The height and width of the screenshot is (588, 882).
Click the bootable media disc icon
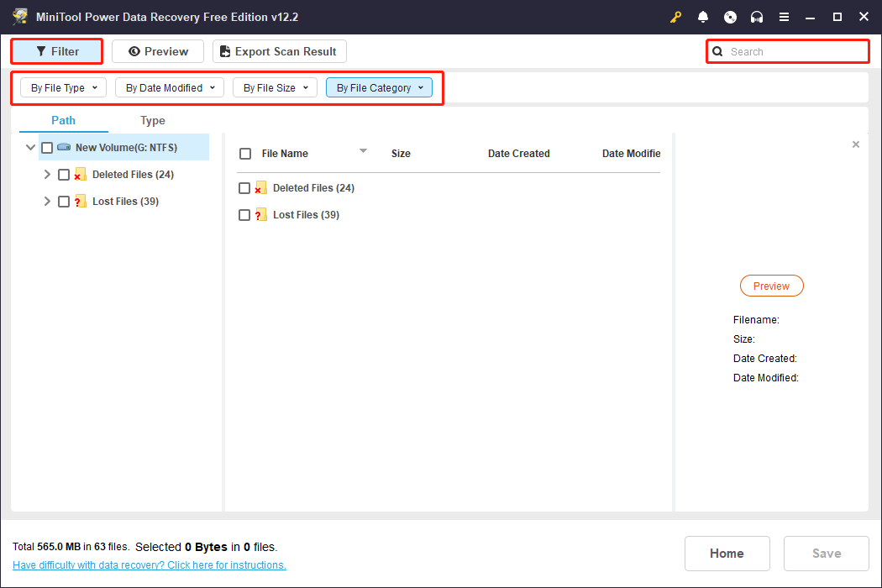tap(730, 17)
